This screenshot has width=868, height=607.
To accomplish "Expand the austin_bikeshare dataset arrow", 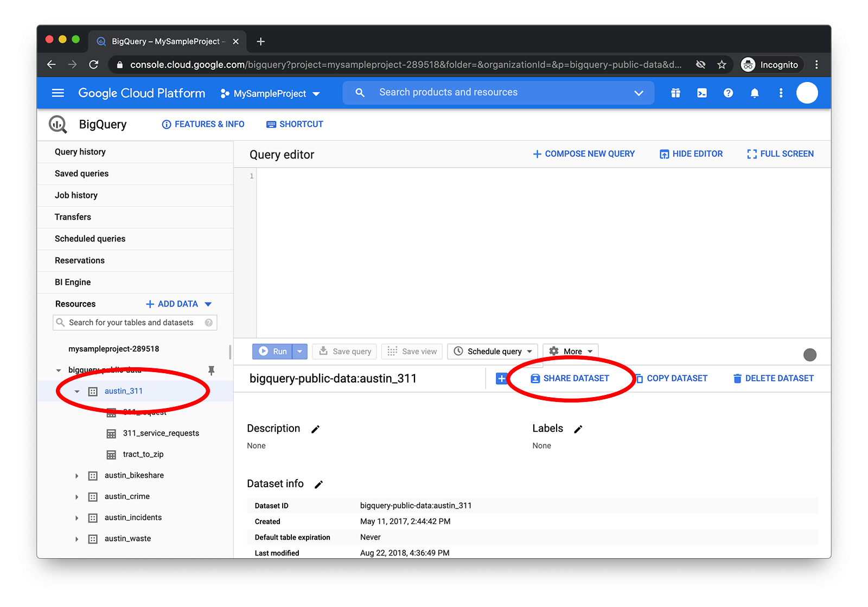I will 77,476.
